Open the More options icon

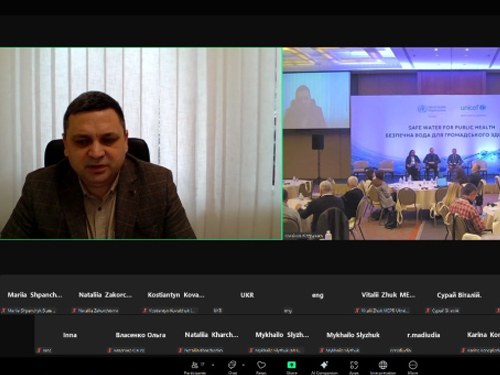413,367
